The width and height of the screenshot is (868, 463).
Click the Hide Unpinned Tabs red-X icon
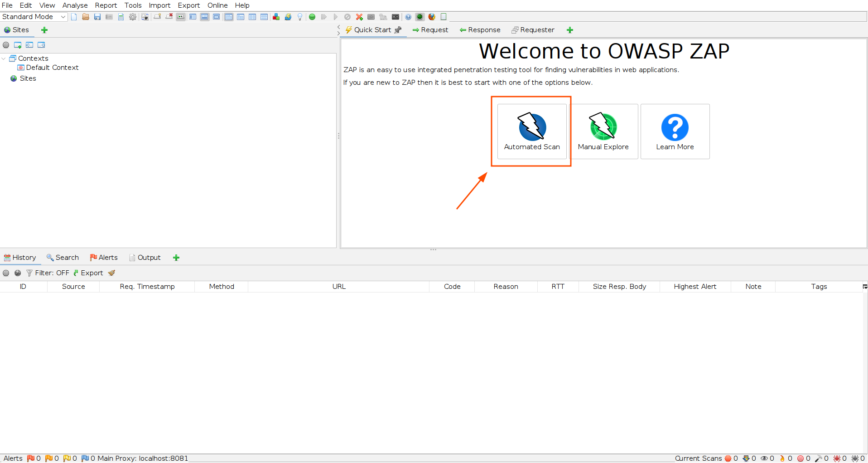pos(169,17)
